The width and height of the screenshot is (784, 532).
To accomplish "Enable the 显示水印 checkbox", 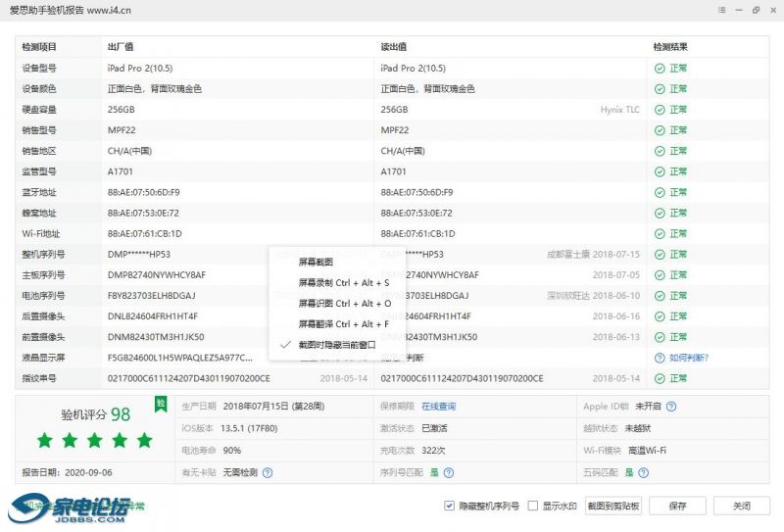I will (533, 506).
